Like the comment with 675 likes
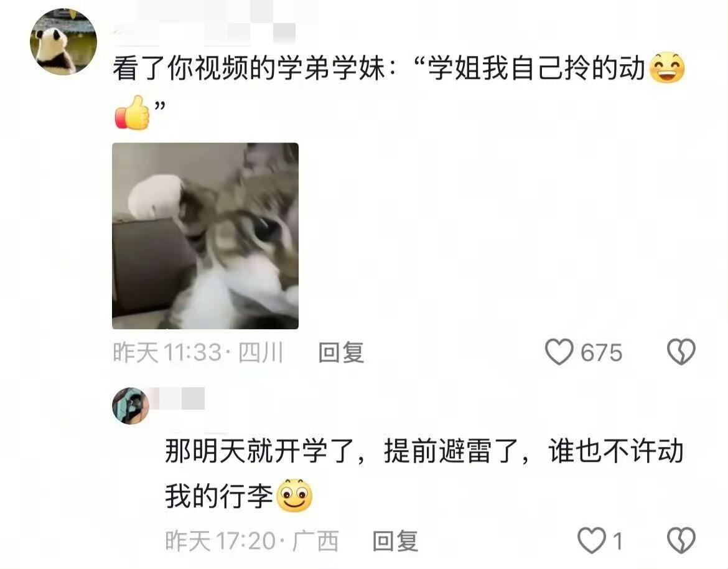Screen dimensions: 728x569 coord(559,352)
